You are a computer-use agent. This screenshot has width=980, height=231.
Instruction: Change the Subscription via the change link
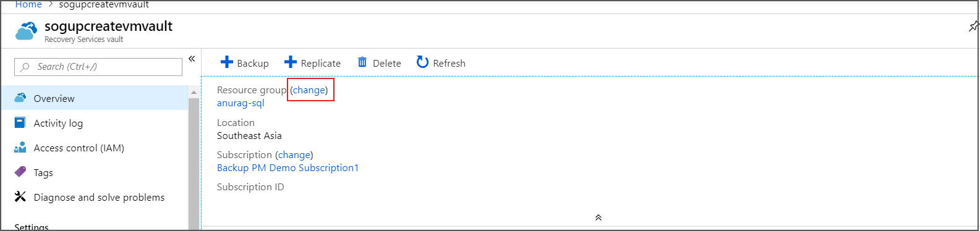pos(294,155)
